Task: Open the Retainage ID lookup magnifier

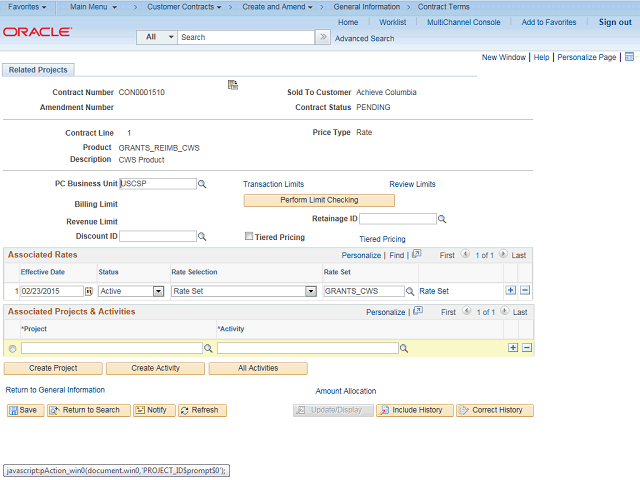Action: coord(442,219)
